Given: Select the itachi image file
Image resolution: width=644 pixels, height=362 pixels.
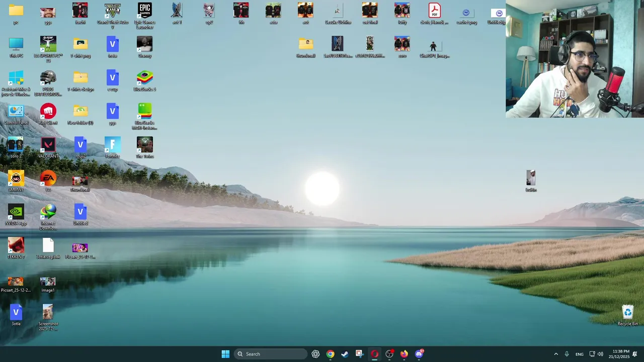Looking at the screenshot, I should tap(80, 14).
